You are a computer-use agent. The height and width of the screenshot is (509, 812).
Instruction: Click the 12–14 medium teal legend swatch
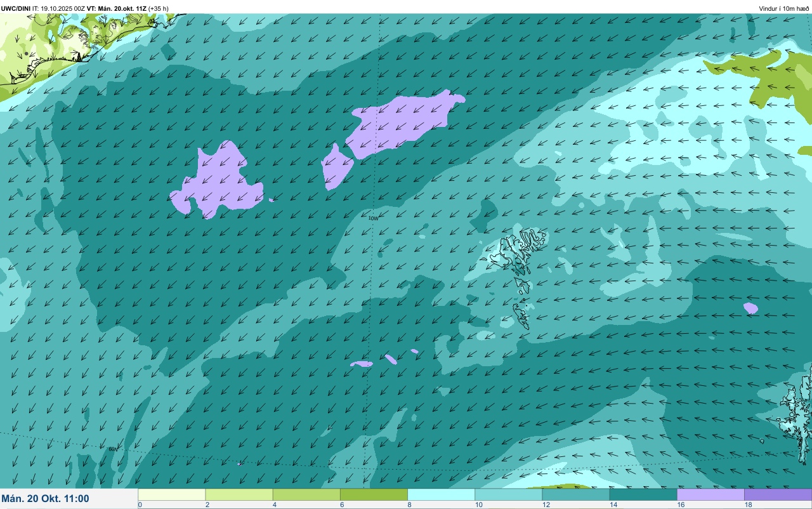tap(575, 494)
